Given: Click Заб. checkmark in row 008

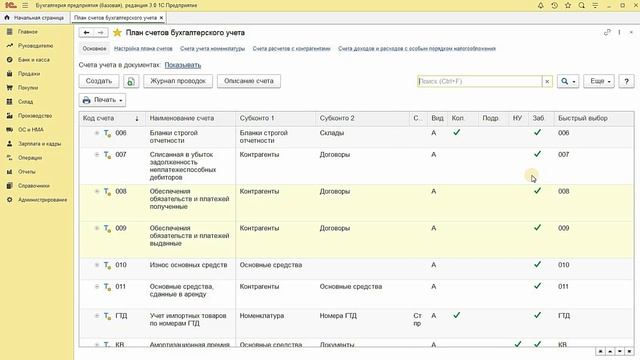Looking at the screenshot, I should coord(537,191).
